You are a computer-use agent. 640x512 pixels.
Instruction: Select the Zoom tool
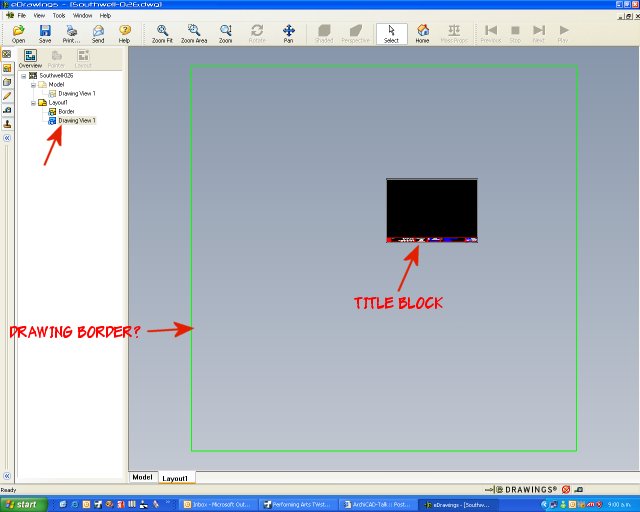point(225,34)
